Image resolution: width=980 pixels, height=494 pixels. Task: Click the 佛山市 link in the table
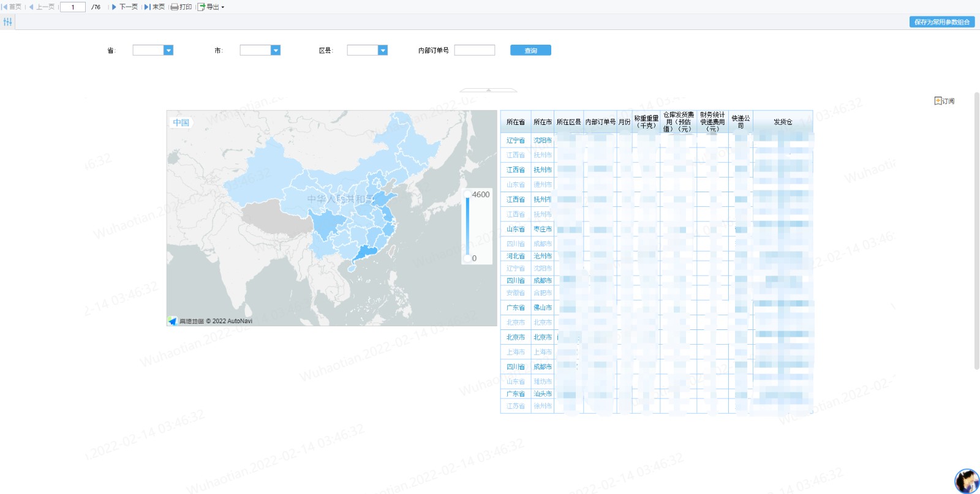[543, 307]
